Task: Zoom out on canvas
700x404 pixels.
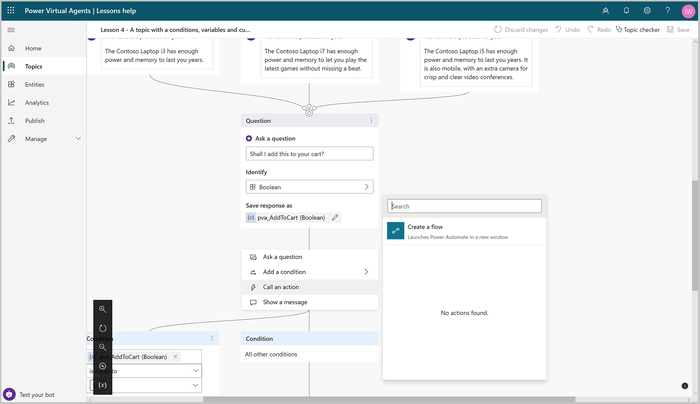Action: click(x=102, y=347)
